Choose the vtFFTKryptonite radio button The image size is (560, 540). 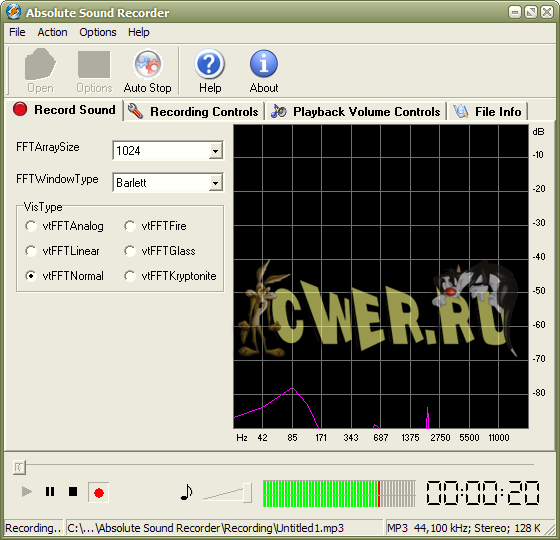130,276
